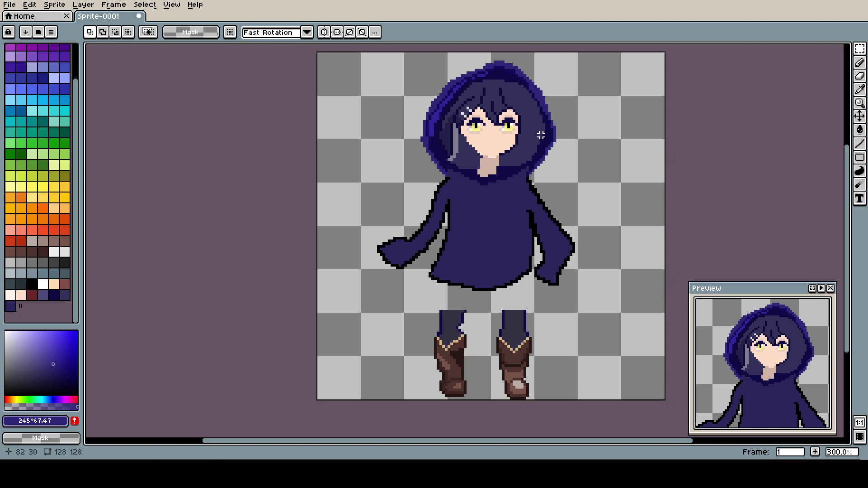Expand the Fast Rotation algorithm dropdown
This screenshot has height=488, width=868.
click(307, 32)
